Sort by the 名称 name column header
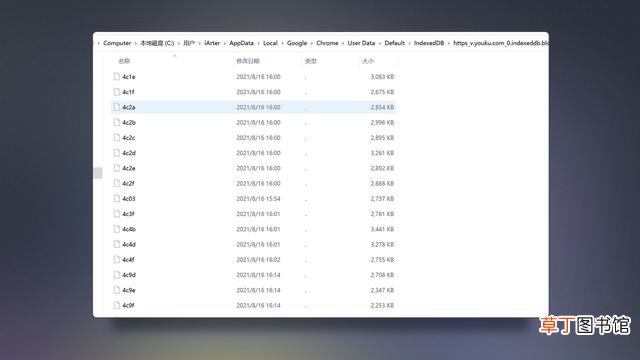 tap(124, 61)
